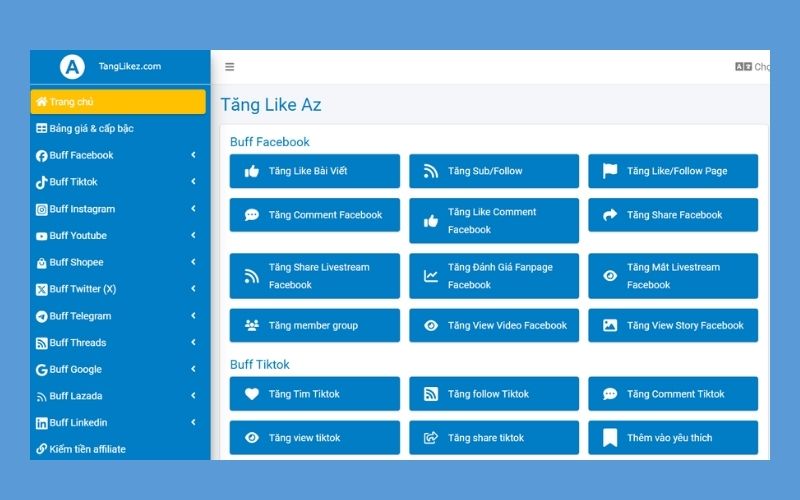Click the Instagram icon in the sidebar

click(x=41, y=209)
